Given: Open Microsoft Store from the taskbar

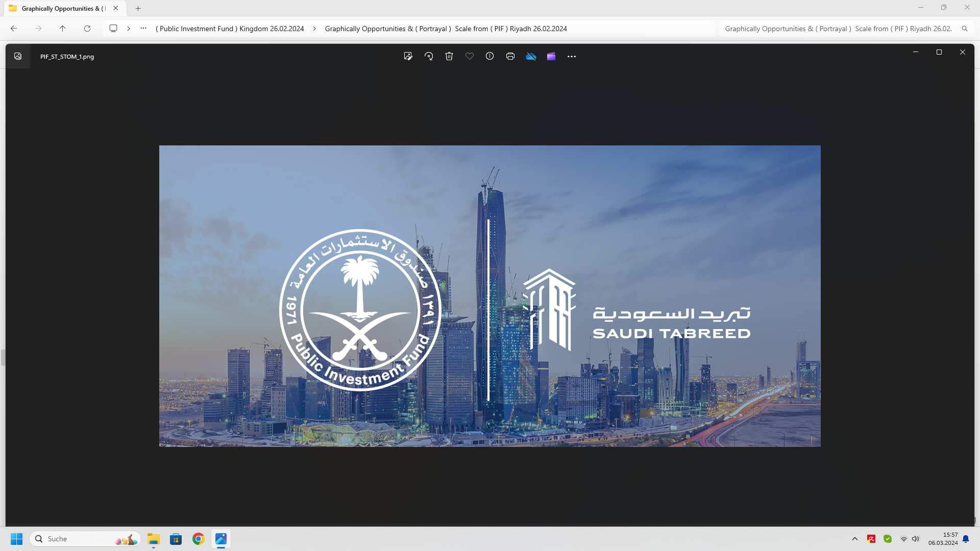Looking at the screenshot, I should (x=176, y=539).
